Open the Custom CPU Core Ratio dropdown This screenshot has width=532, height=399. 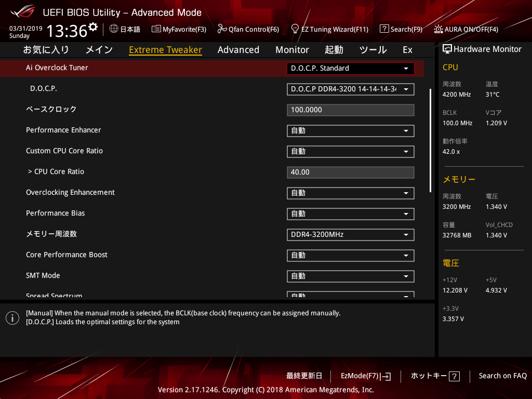(351, 151)
